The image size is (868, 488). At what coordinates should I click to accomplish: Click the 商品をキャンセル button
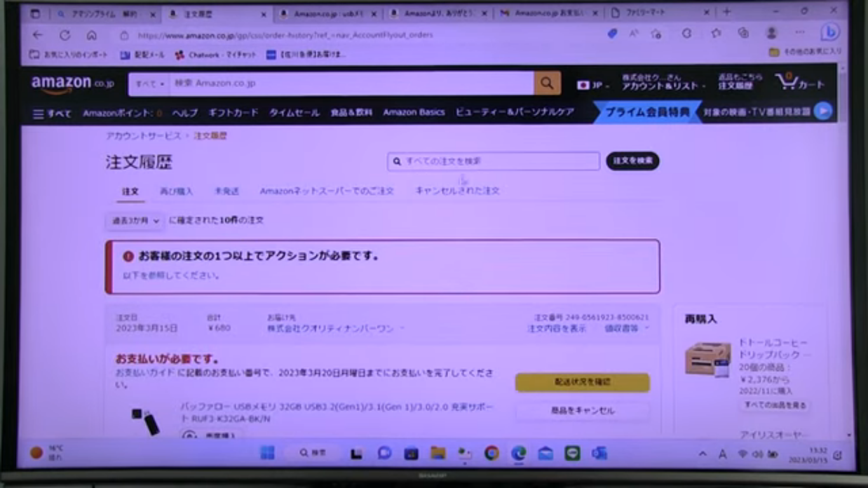pyautogui.click(x=582, y=411)
